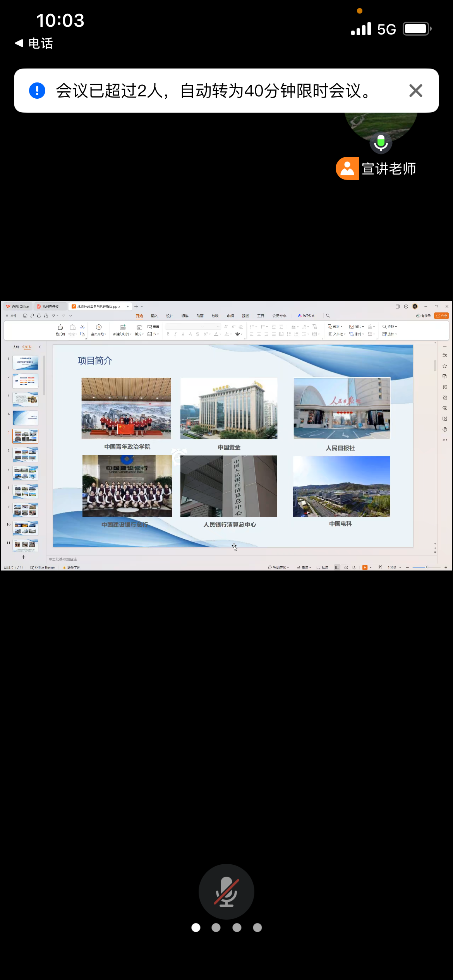Dismiss the 40-minute meeting limit notification

[x=415, y=91]
